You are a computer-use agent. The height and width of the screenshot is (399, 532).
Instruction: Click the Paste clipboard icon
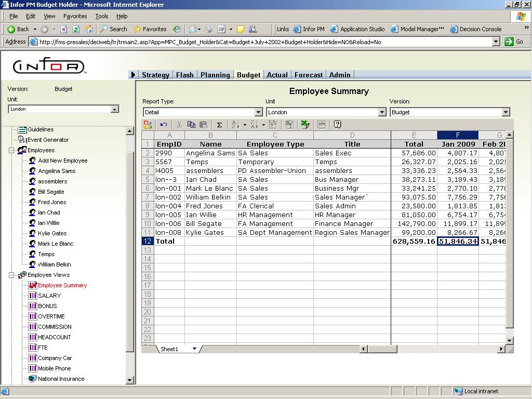click(204, 125)
